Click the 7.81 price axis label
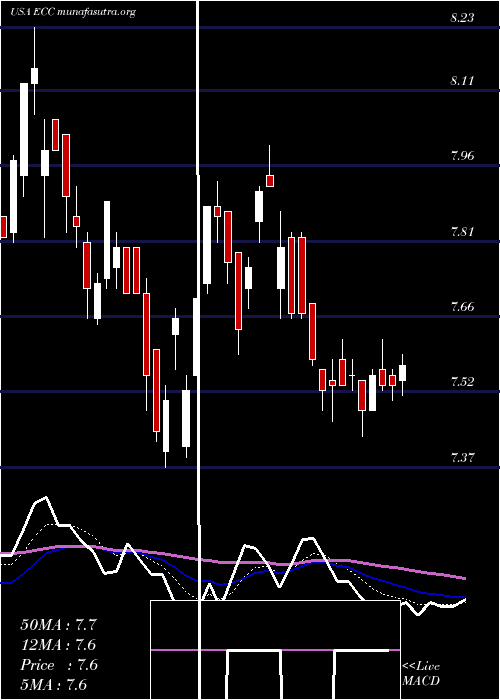Image resolution: width=500 pixels, height=700 pixels. (x=462, y=232)
